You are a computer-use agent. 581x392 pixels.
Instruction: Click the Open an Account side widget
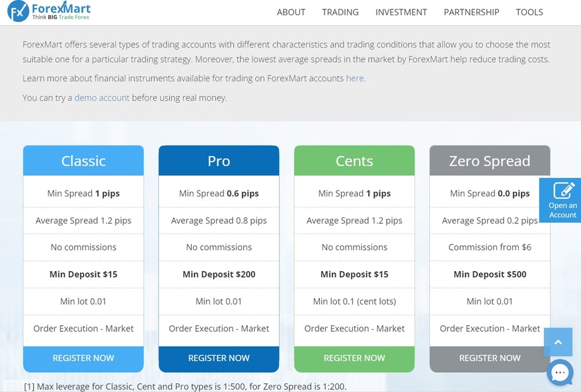(561, 200)
